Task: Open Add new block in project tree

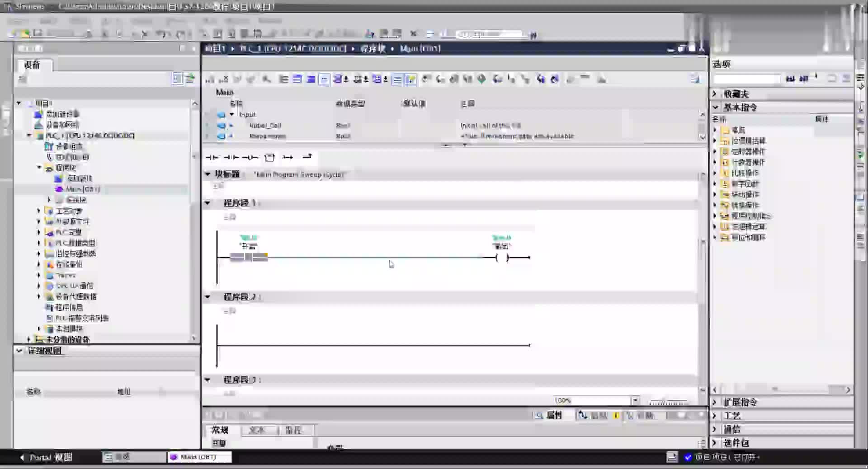Action: 80,178
